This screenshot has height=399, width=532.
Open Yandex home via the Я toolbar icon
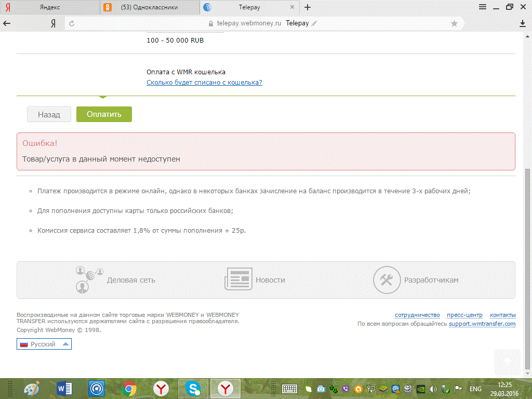(54, 23)
